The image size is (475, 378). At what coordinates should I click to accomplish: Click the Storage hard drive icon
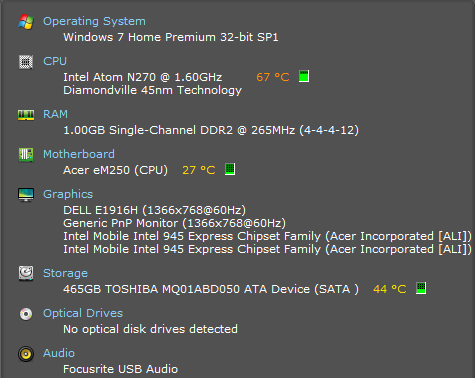pos(26,273)
